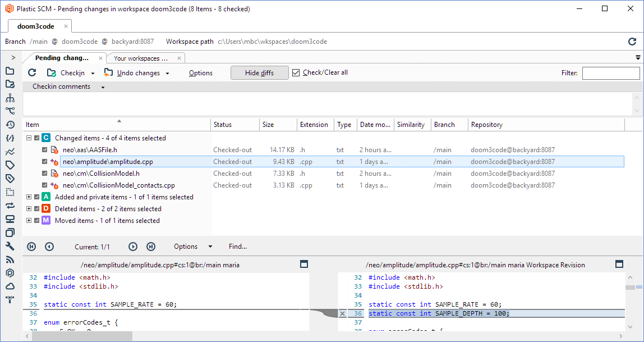Collapse the Changed items group
The width and height of the screenshot is (644, 342).
tap(29, 138)
